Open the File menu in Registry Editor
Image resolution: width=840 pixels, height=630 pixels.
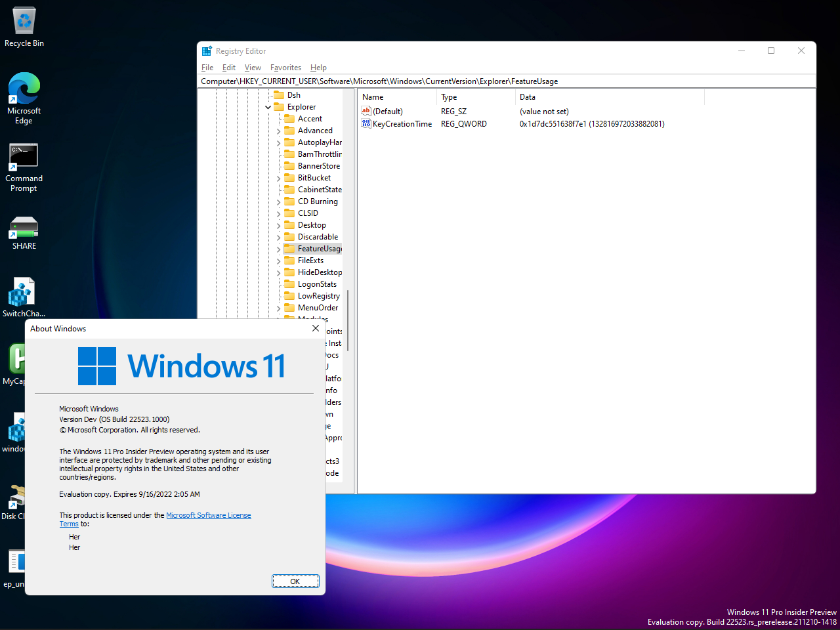(x=207, y=68)
